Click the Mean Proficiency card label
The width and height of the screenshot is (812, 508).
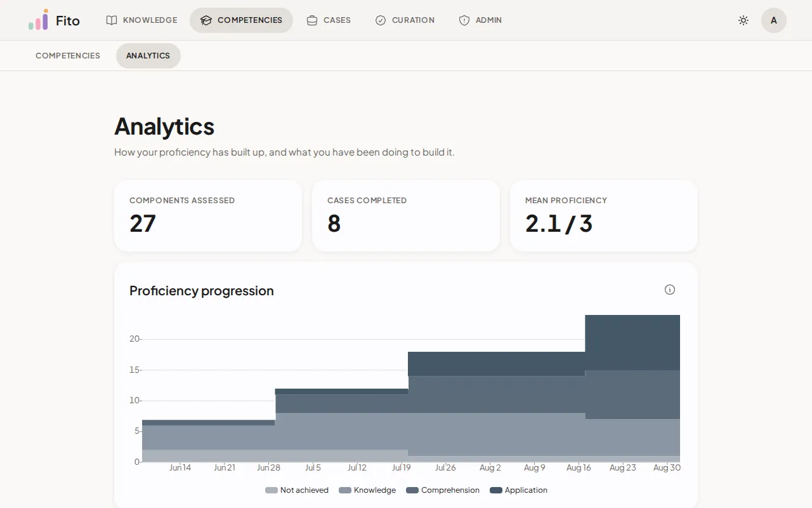566,201
